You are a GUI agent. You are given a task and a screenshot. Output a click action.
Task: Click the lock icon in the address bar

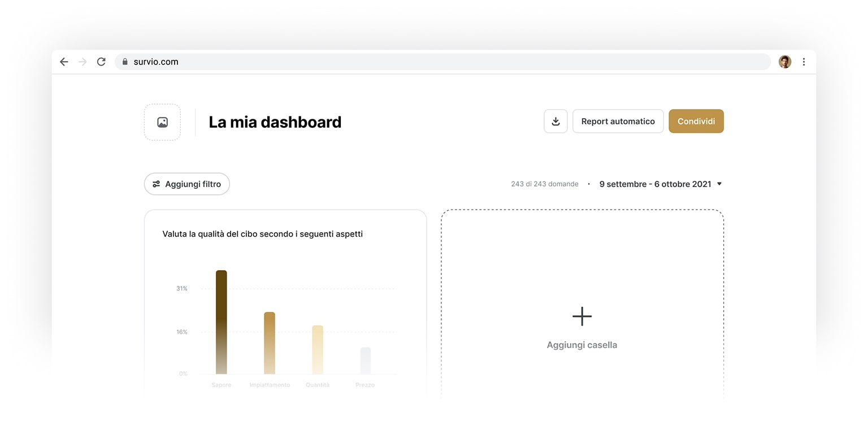(x=125, y=62)
